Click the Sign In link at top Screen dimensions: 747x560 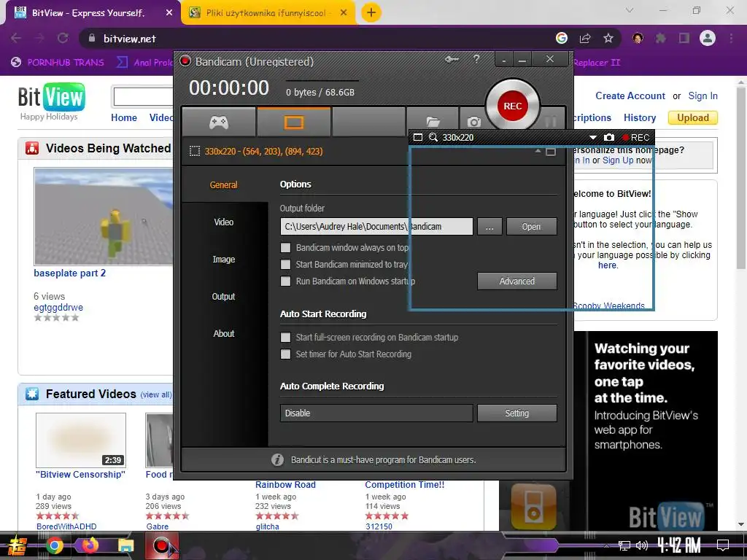point(703,96)
